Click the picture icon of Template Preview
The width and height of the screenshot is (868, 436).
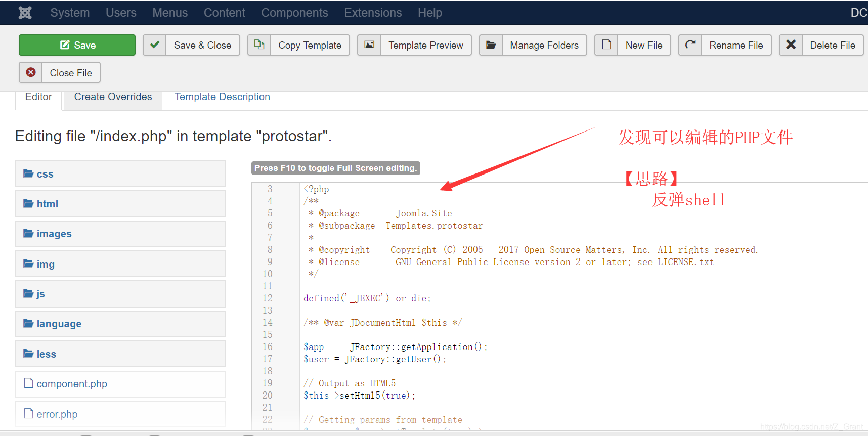coord(369,45)
